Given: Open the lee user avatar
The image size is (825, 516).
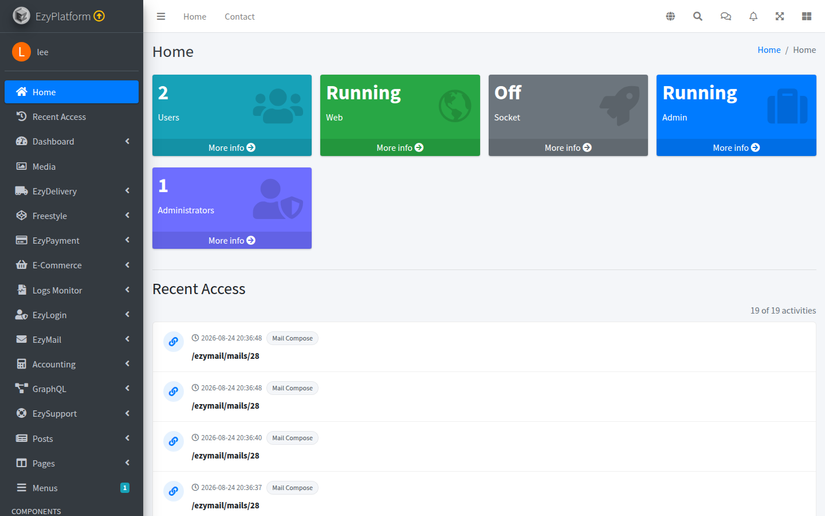Looking at the screenshot, I should [22, 52].
